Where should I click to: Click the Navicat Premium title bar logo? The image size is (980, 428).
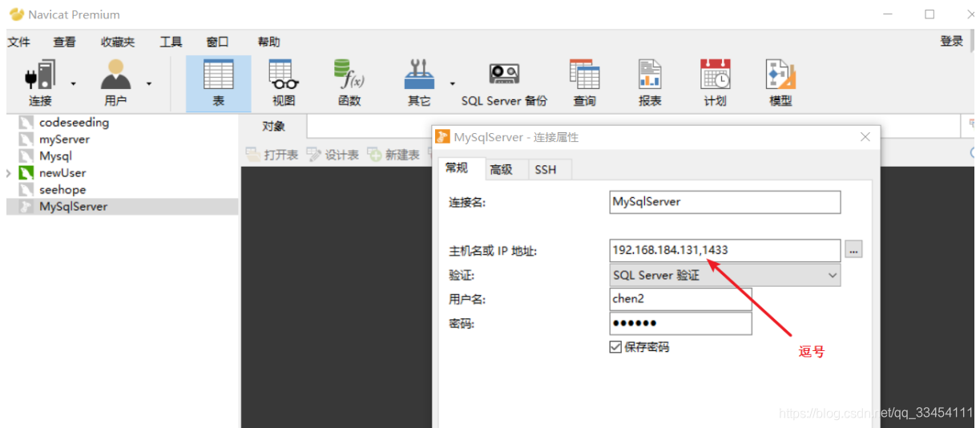[x=16, y=14]
